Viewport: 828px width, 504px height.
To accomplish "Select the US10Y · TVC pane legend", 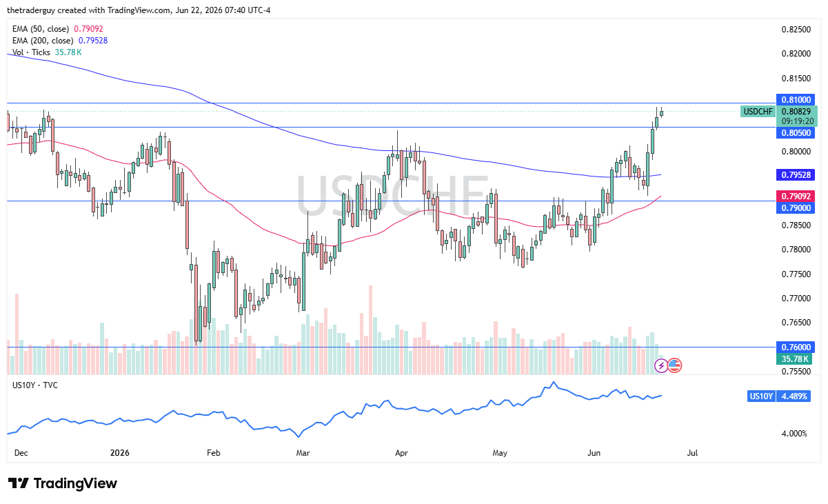I will [x=35, y=385].
